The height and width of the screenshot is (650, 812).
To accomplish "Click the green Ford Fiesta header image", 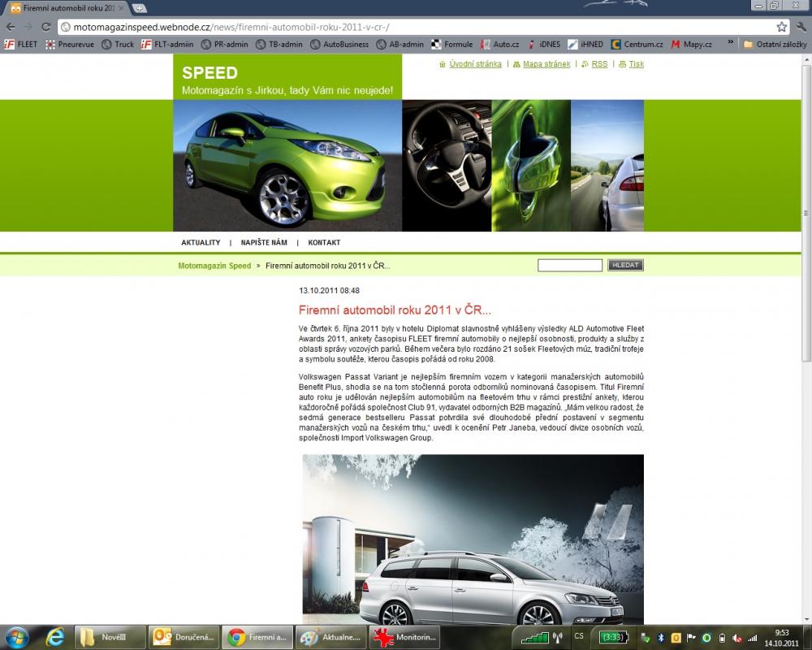I will (287, 166).
